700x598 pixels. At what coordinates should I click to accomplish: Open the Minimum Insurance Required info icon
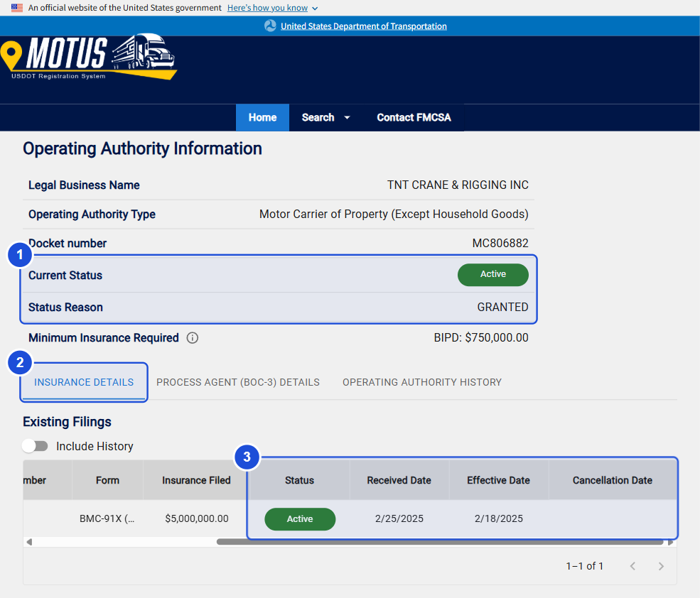[x=193, y=338]
